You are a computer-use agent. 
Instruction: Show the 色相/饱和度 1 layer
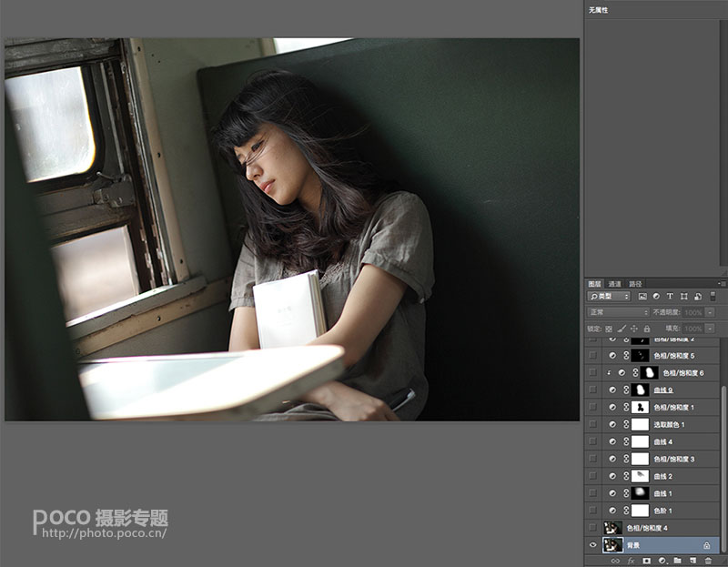point(593,407)
